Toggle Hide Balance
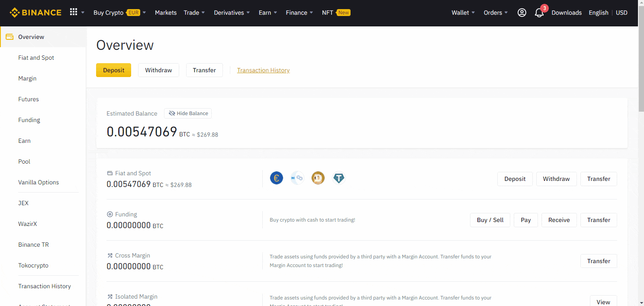 [x=188, y=113]
